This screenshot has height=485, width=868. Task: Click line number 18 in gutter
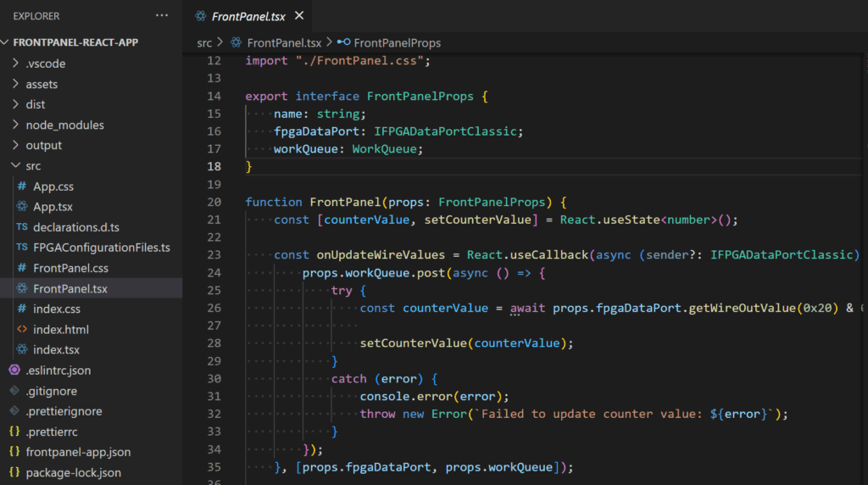click(214, 167)
